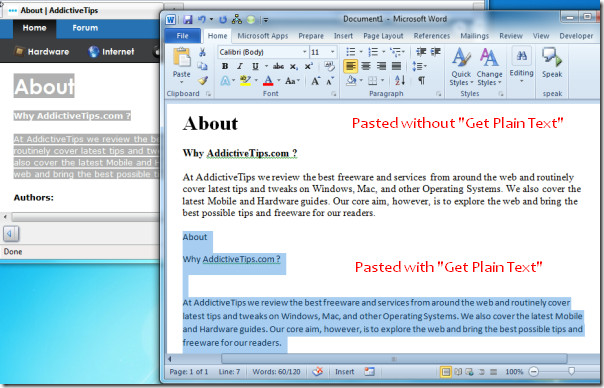Switch to Outline view icon
This screenshot has height=388, width=604.
482,372
